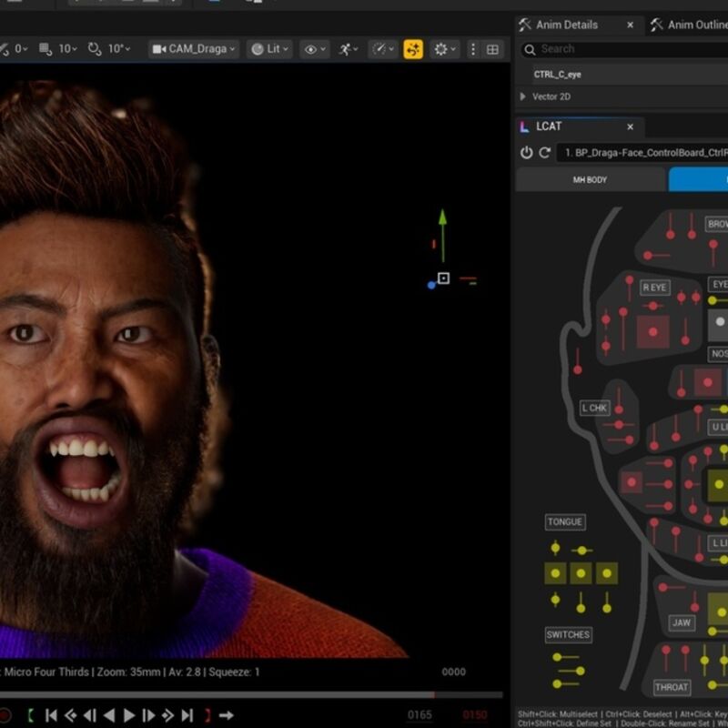Screen dimensions: 728x728
Task: Open the CAM_Draga camera dropdown
Action: click(194, 49)
